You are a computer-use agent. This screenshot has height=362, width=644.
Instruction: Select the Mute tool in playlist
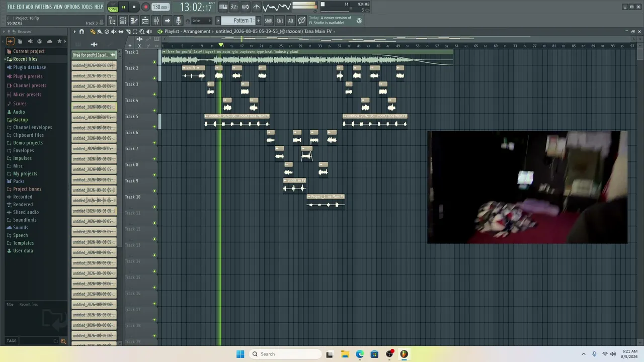coord(114,32)
